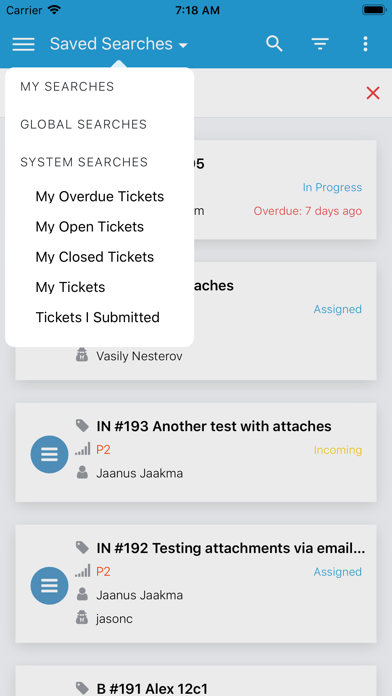Click priority signal icon on ticket #192
The height and width of the screenshot is (696, 392).
click(x=83, y=571)
